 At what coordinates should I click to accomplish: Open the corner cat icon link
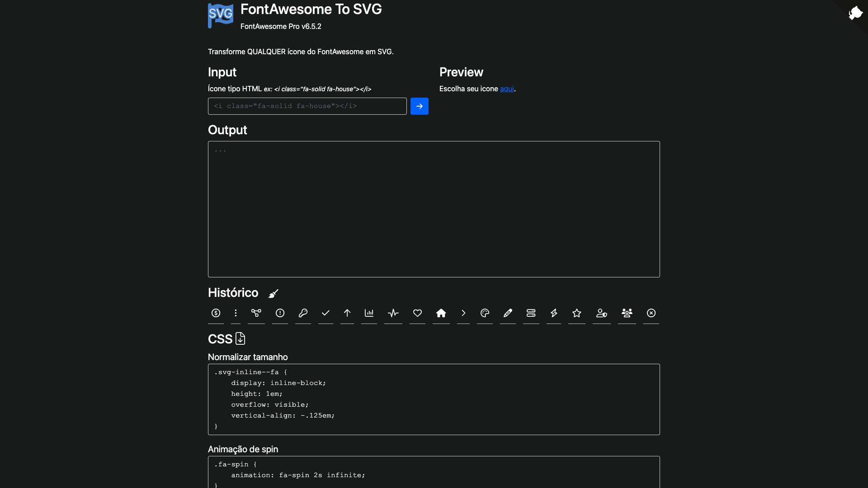pos(855,13)
